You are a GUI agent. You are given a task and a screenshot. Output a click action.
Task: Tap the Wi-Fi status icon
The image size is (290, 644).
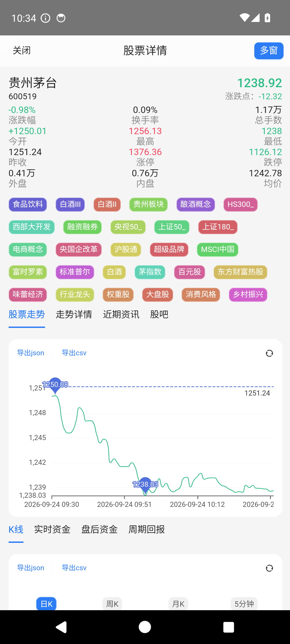click(x=245, y=17)
